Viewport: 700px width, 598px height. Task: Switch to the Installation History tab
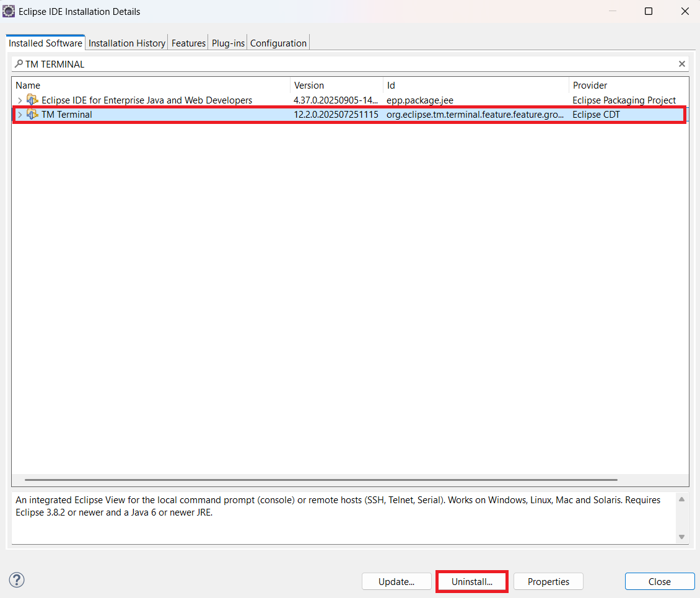126,43
